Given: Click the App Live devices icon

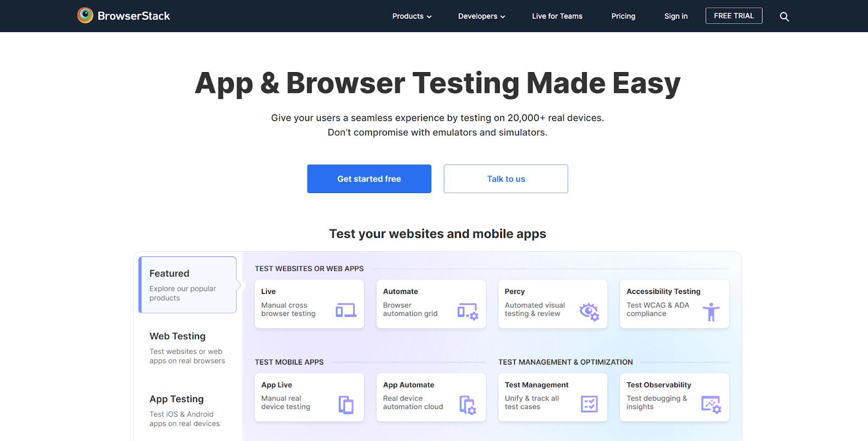Looking at the screenshot, I should point(346,405).
